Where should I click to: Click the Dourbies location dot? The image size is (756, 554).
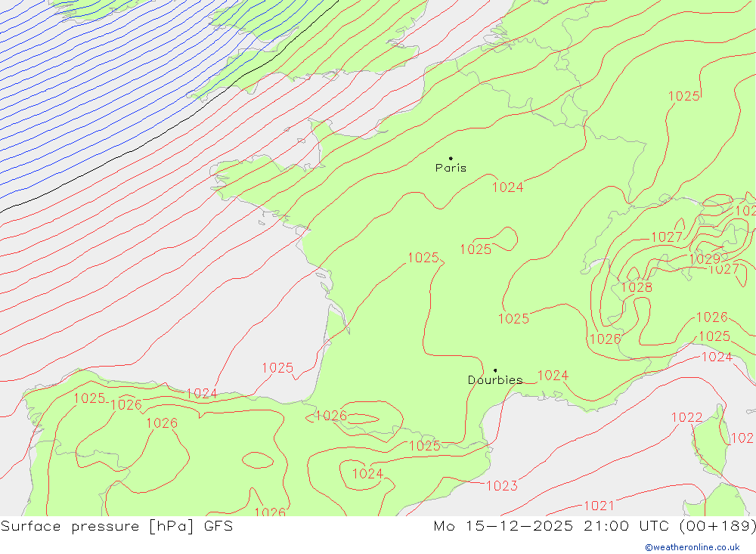495,370
